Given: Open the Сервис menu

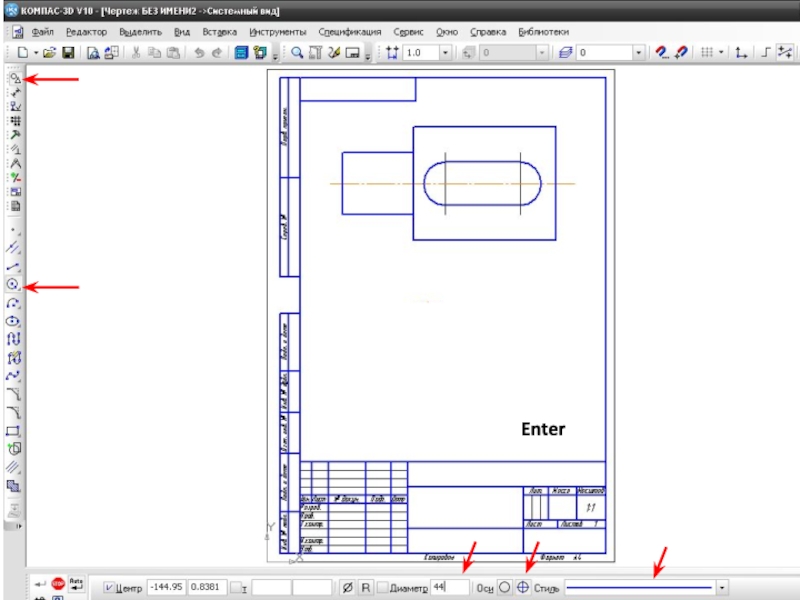Looking at the screenshot, I should [x=408, y=32].
